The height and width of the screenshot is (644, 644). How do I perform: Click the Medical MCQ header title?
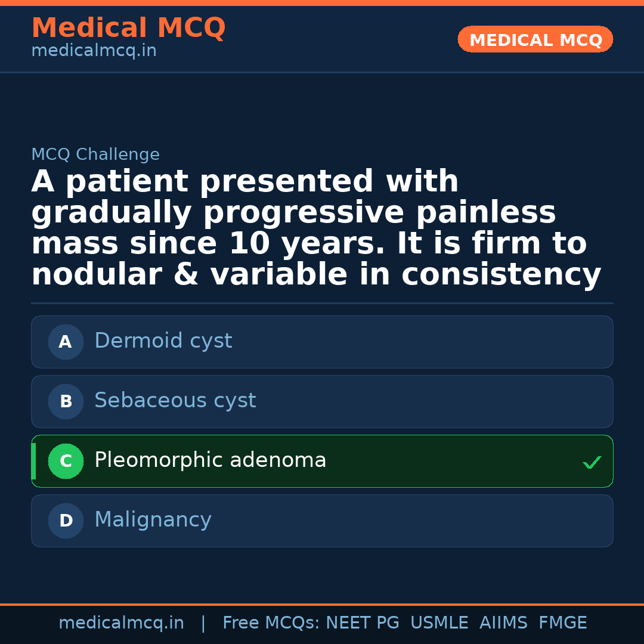click(128, 28)
